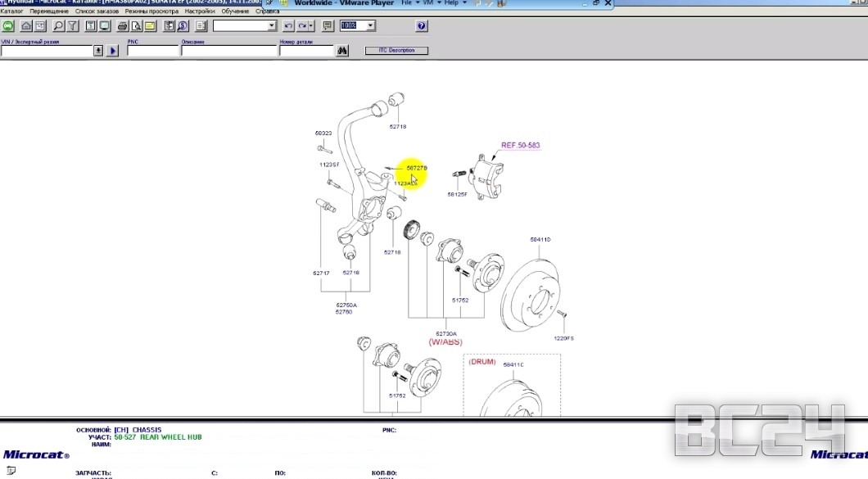Click the home icon in the toolbar

[27, 26]
